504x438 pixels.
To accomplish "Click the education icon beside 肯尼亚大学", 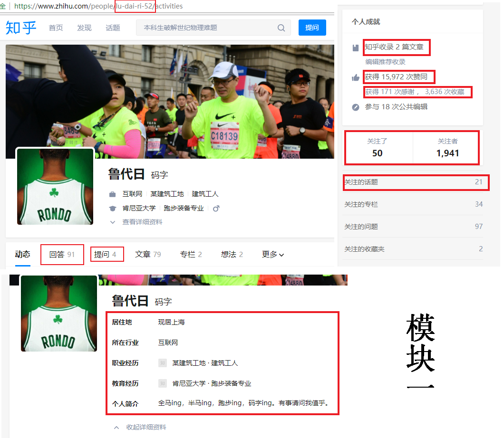I will point(113,208).
